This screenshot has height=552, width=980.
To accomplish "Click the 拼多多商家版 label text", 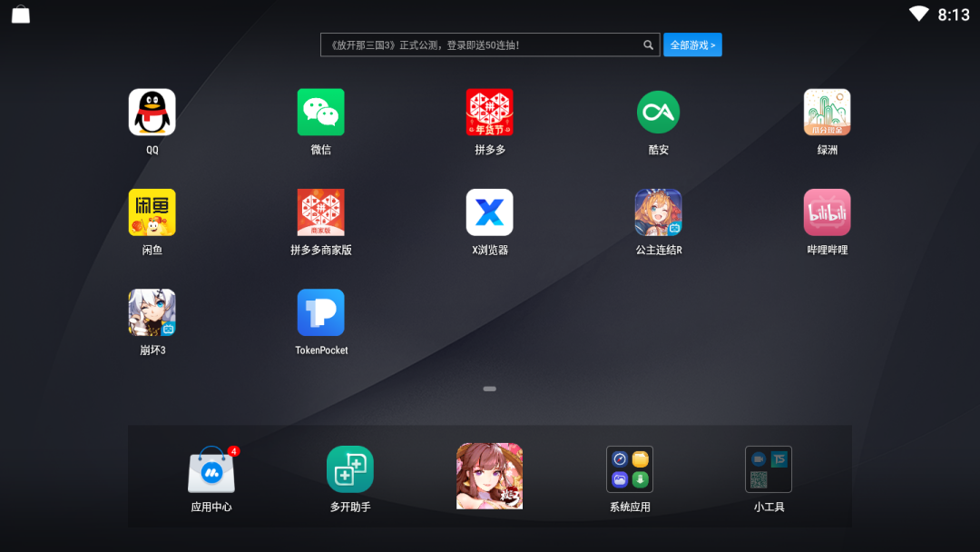I will (320, 250).
